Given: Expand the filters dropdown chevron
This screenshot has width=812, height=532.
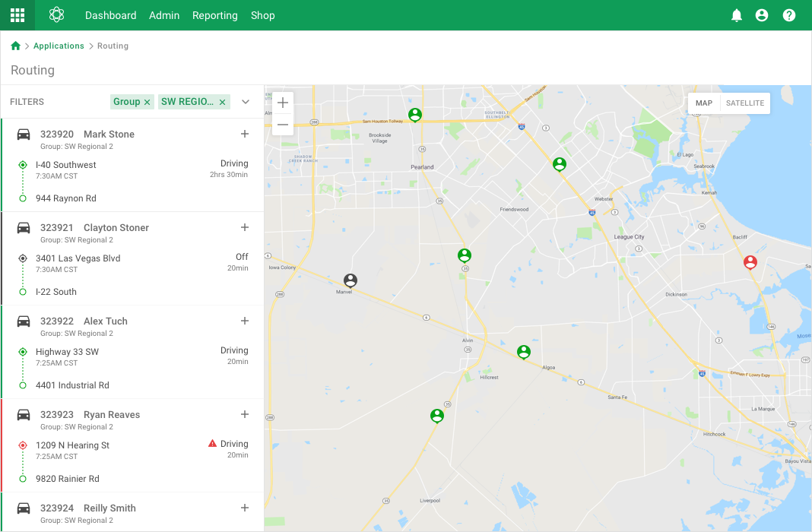Looking at the screenshot, I should pos(246,102).
